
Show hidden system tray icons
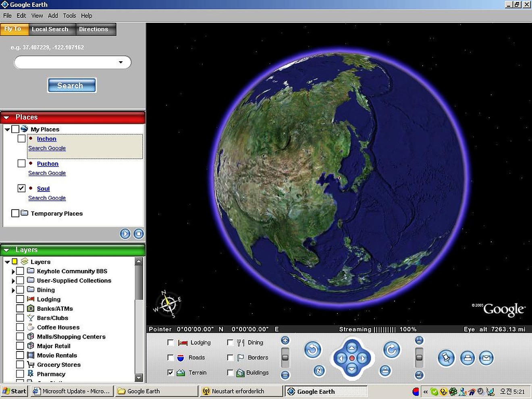[425, 391]
